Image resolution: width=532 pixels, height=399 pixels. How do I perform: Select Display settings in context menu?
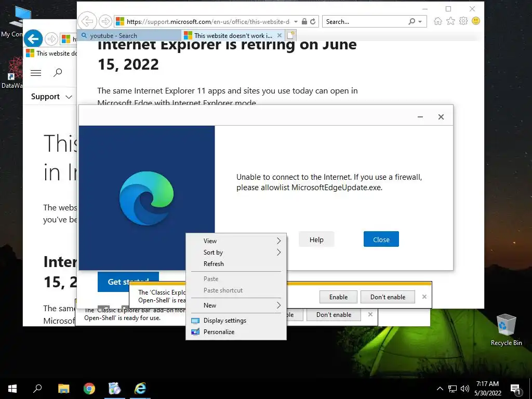pos(236,321)
